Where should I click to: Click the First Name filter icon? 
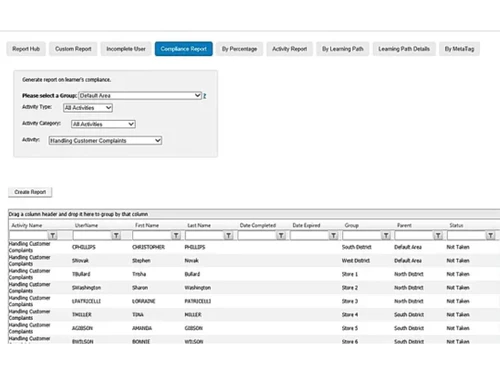click(176, 236)
